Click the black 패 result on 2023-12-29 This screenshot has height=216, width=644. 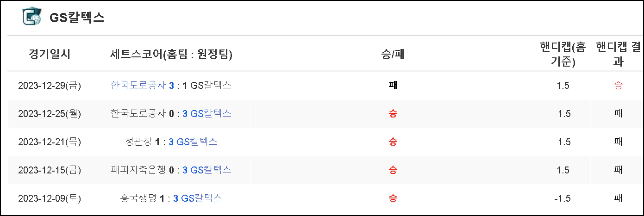pyautogui.click(x=393, y=85)
